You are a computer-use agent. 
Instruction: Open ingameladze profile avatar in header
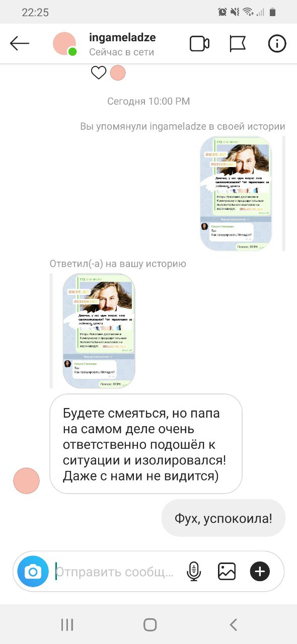pyautogui.click(x=64, y=44)
